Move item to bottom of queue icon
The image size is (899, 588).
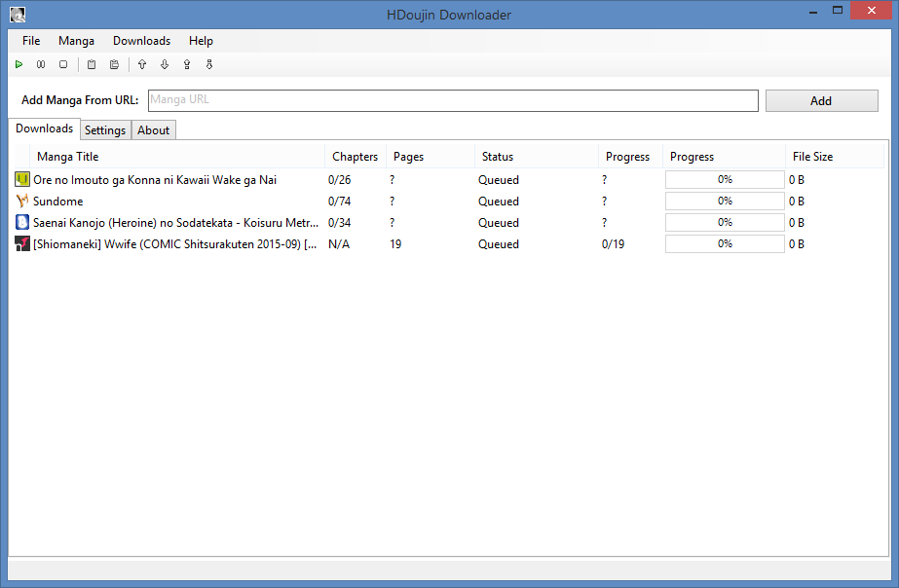(x=209, y=64)
